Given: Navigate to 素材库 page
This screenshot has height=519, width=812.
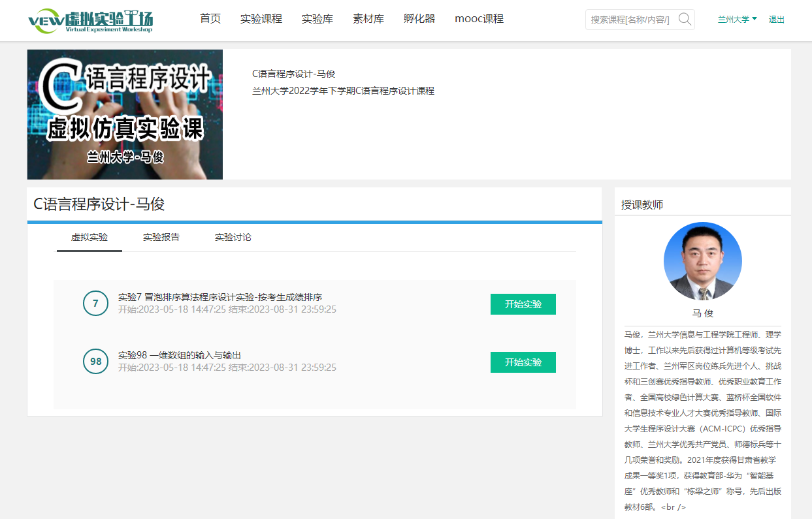Looking at the screenshot, I should pos(368,19).
